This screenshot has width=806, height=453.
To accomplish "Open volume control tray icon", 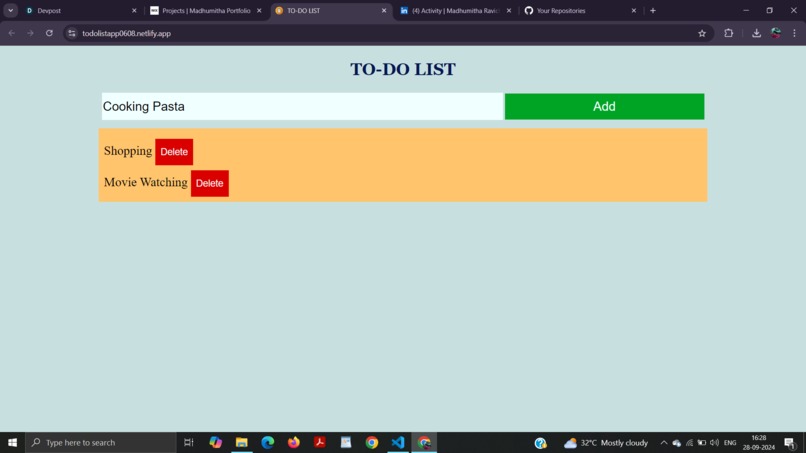I will (x=715, y=443).
